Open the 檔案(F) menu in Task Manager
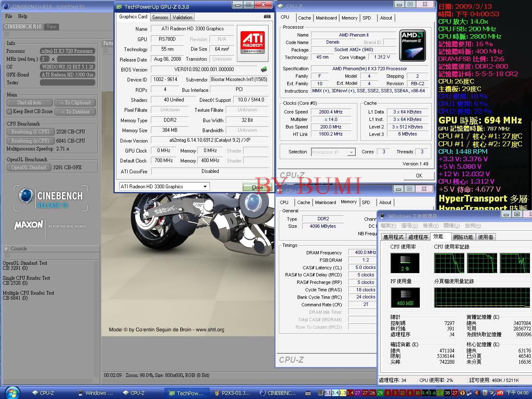The height and width of the screenshot is (399, 532). pyautogui.click(x=388, y=226)
